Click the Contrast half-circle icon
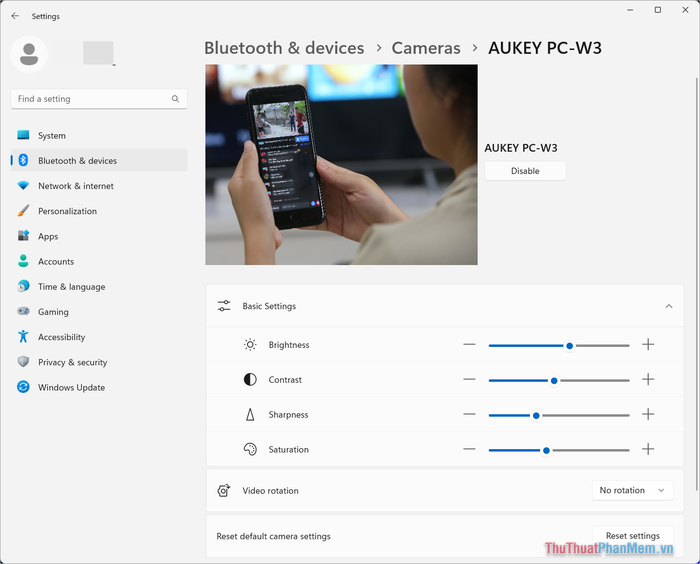This screenshot has height=564, width=700. click(x=250, y=380)
